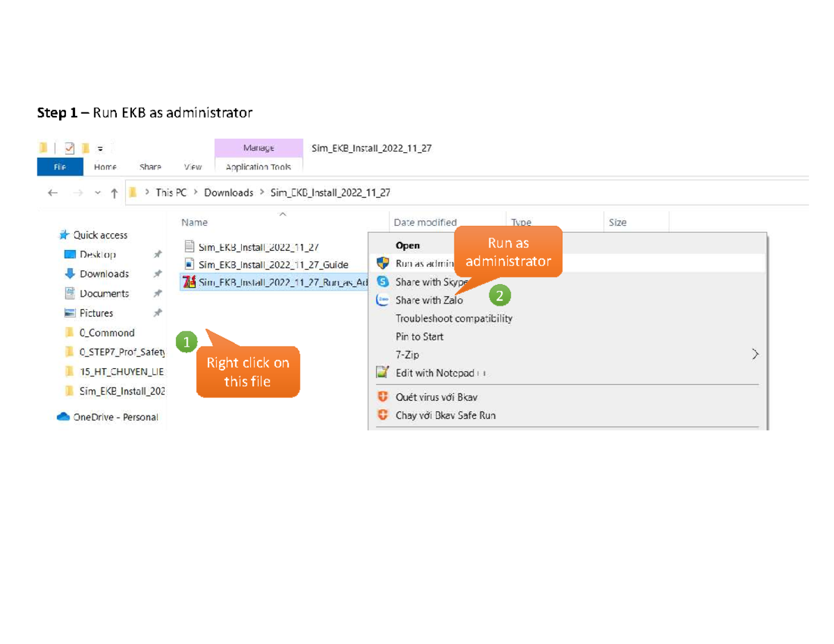The width and height of the screenshot is (834, 644).
Task: Select Pin to Start menu entry
Action: tap(419, 336)
